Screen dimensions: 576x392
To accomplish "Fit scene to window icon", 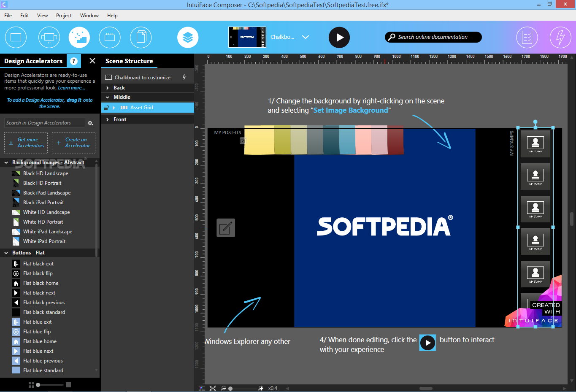I will [x=213, y=388].
